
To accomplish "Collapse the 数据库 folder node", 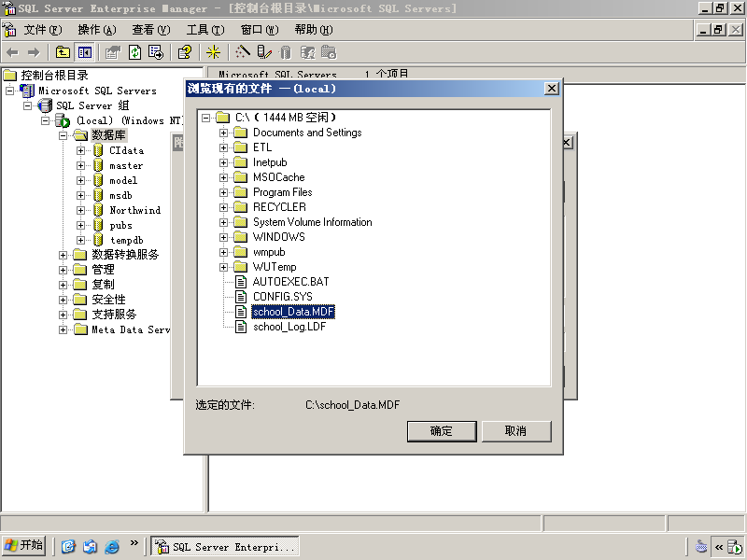I will (63, 135).
